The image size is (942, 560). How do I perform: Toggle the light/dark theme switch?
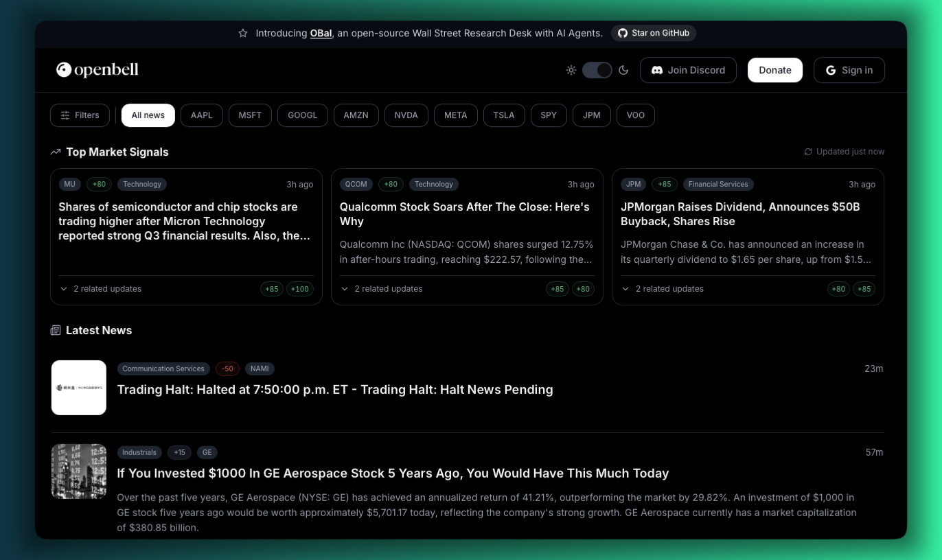point(597,70)
